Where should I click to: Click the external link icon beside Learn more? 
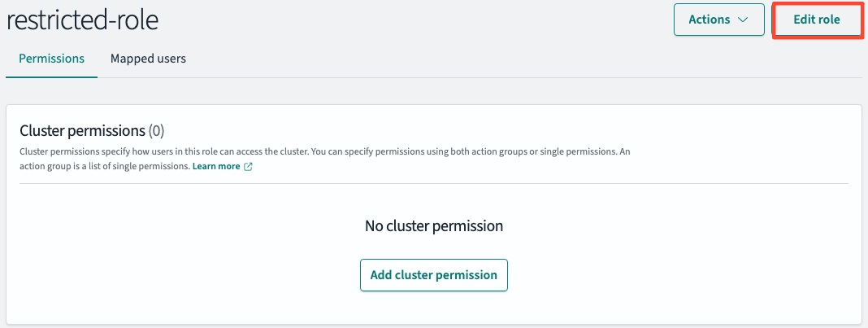click(248, 166)
